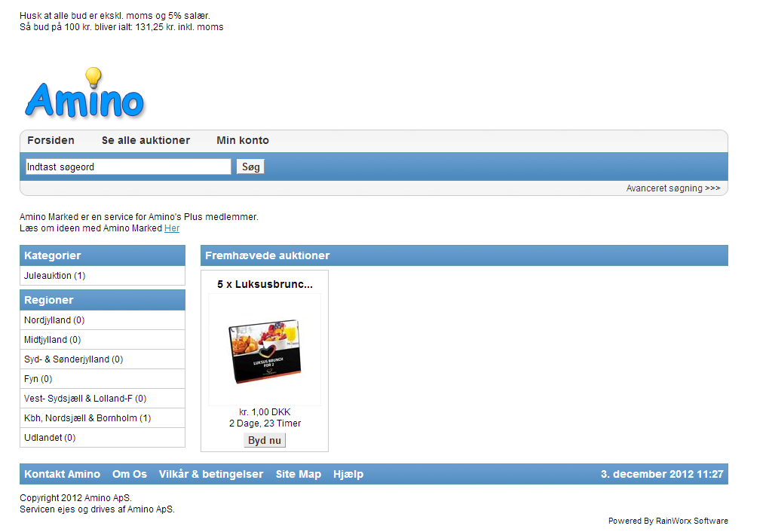Click 'Servicen ejes og drives af Amino ApS.' text

pos(97,509)
